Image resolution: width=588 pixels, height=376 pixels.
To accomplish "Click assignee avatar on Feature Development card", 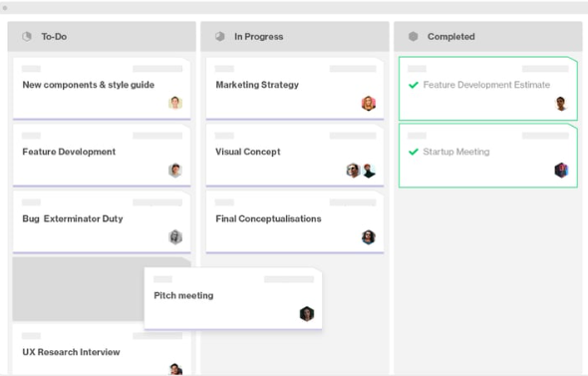I will click(x=175, y=171).
